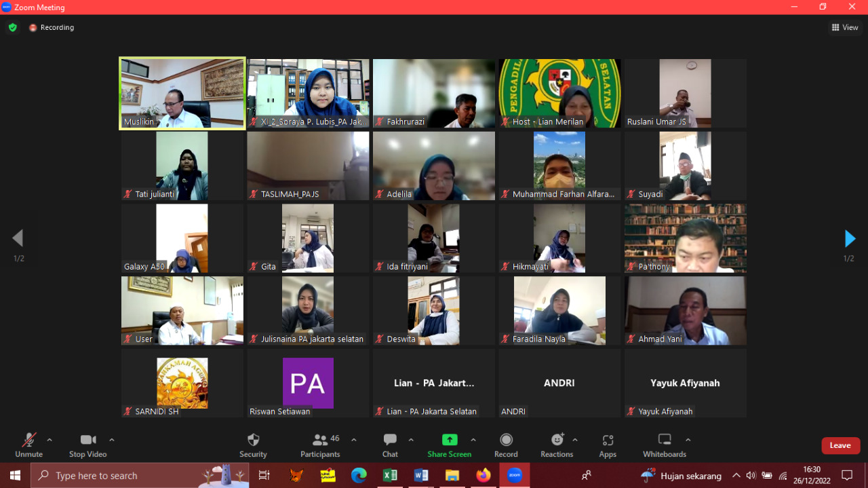Image resolution: width=868 pixels, height=488 pixels.
Task: Click the green encryption shield icon
Action: pos(12,28)
